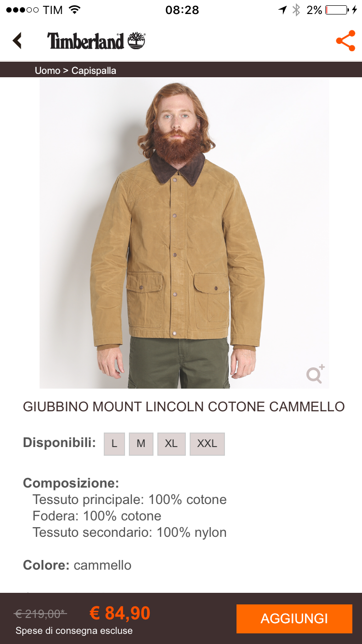
Task: Open the orange share icon
Action: click(346, 41)
